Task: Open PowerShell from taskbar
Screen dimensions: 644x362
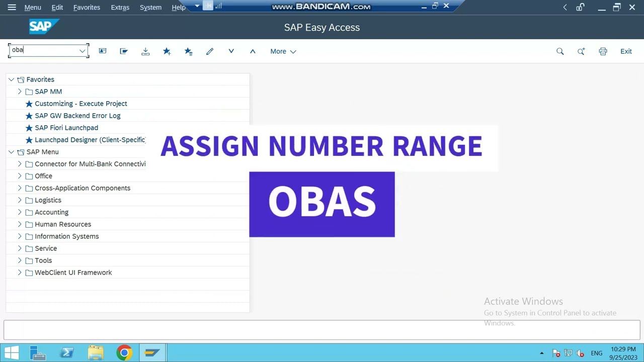Action: coord(66,352)
